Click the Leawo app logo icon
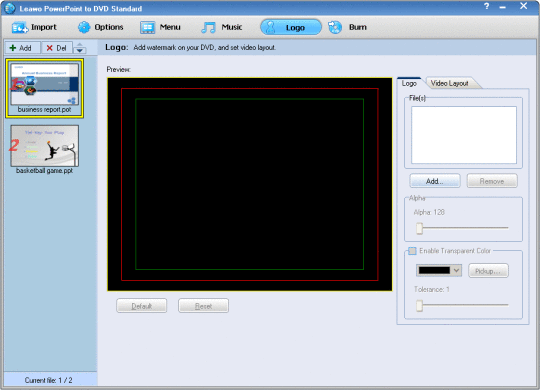The height and width of the screenshot is (390, 540). pyautogui.click(x=10, y=8)
